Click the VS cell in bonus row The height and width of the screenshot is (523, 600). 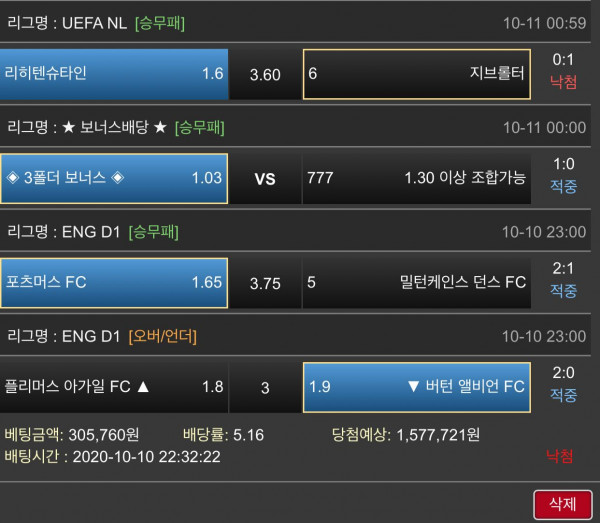point(265,179)
